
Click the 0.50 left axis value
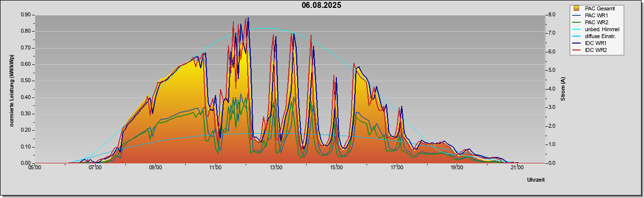click(x=26, y=81)
